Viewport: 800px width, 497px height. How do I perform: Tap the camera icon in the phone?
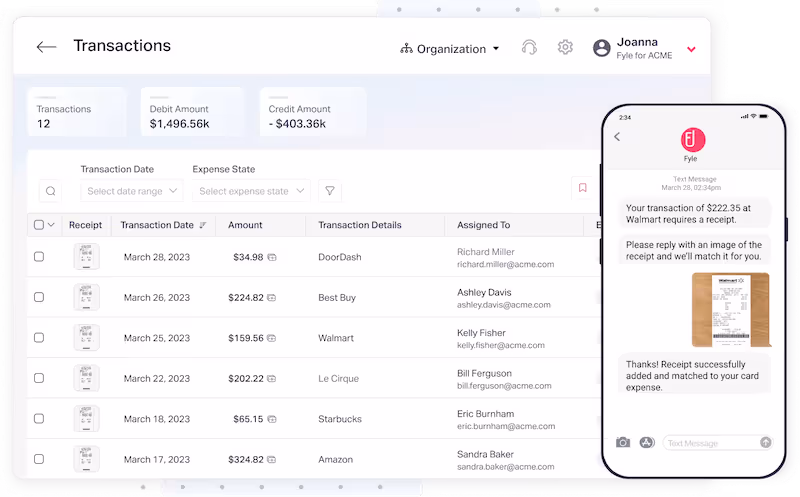coord(623,442)
